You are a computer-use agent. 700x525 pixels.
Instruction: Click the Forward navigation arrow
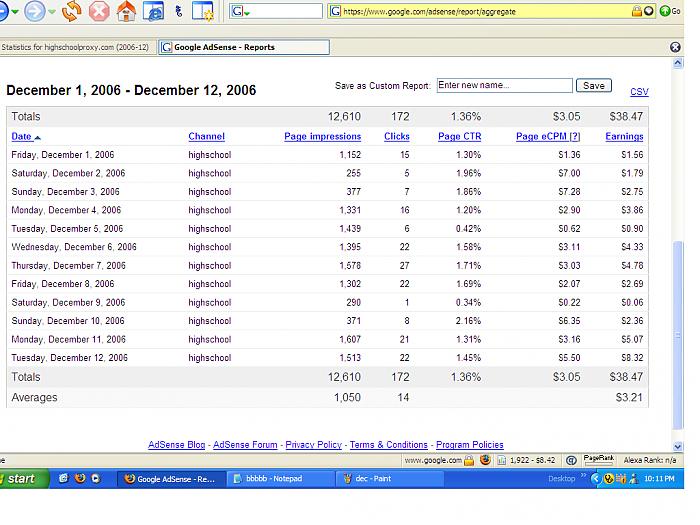(35, 11)
